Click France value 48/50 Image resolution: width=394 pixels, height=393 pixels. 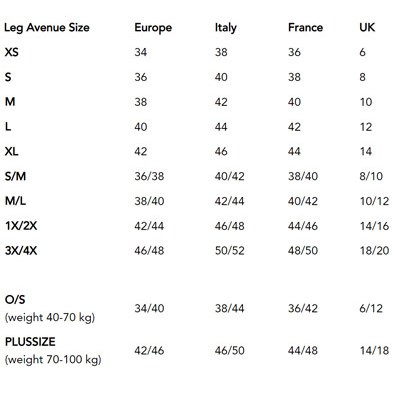(303, 250)
